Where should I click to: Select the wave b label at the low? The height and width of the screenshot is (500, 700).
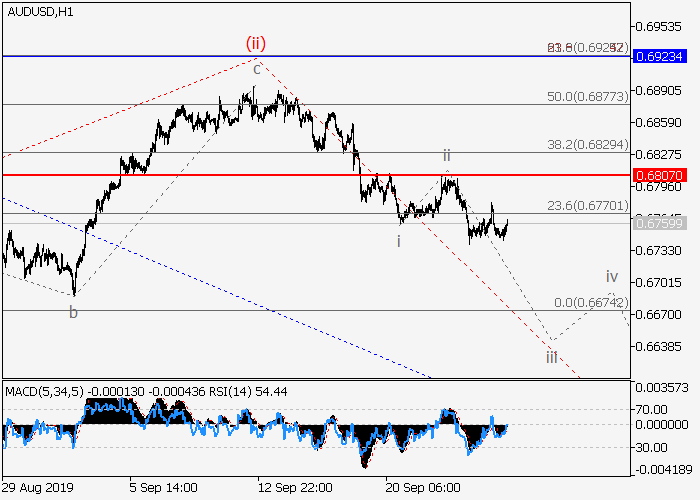pyautogui.click(x=73, y=312)
